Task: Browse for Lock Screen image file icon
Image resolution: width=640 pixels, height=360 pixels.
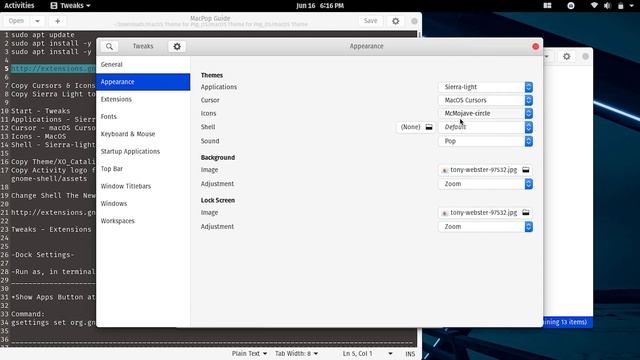Action: coord(526,213)
